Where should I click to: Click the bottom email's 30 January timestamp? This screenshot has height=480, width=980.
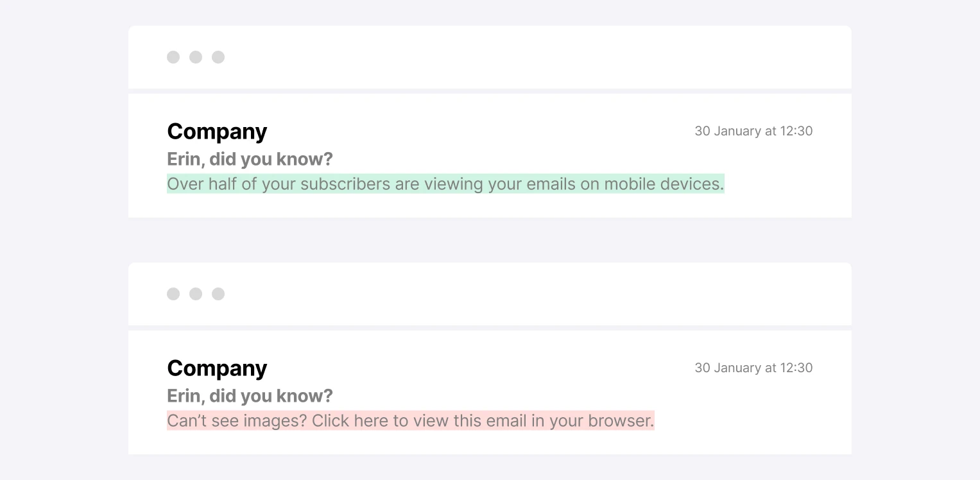(x=753, y=368)
